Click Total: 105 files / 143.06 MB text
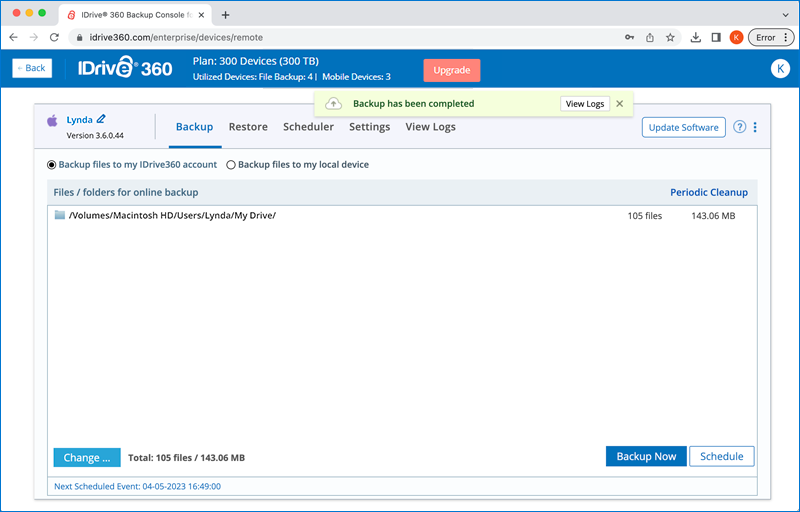800x512 pixels. 186,458
